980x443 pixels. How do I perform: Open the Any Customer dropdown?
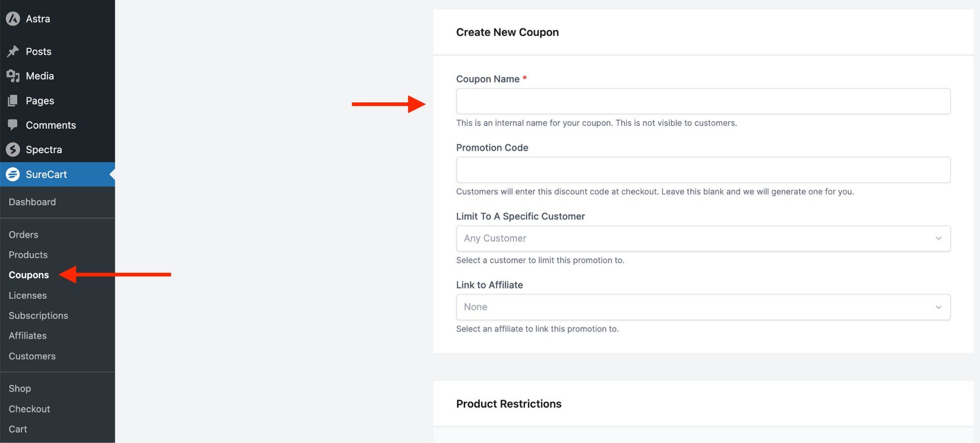(x=703, y=239)
